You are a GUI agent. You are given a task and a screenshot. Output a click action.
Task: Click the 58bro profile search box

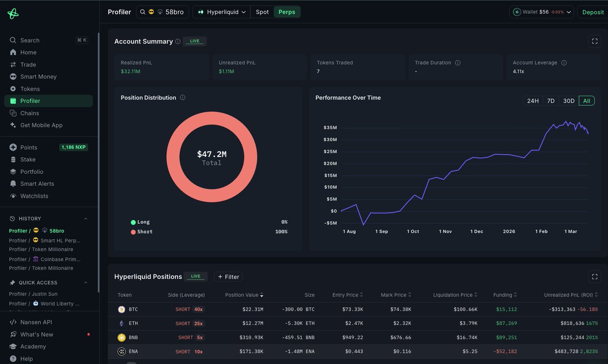click(x=163, y=12)
